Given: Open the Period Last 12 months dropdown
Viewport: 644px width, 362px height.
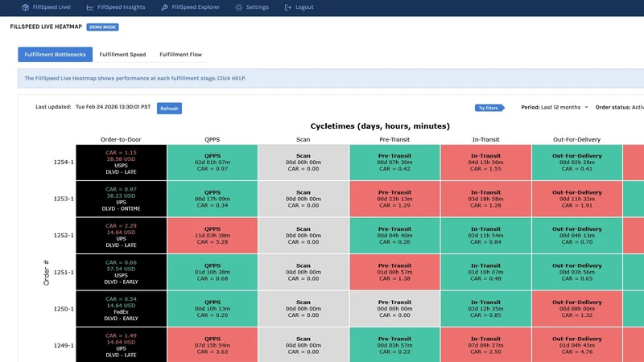Looking at the screenshot, I should tap(555, 107).
